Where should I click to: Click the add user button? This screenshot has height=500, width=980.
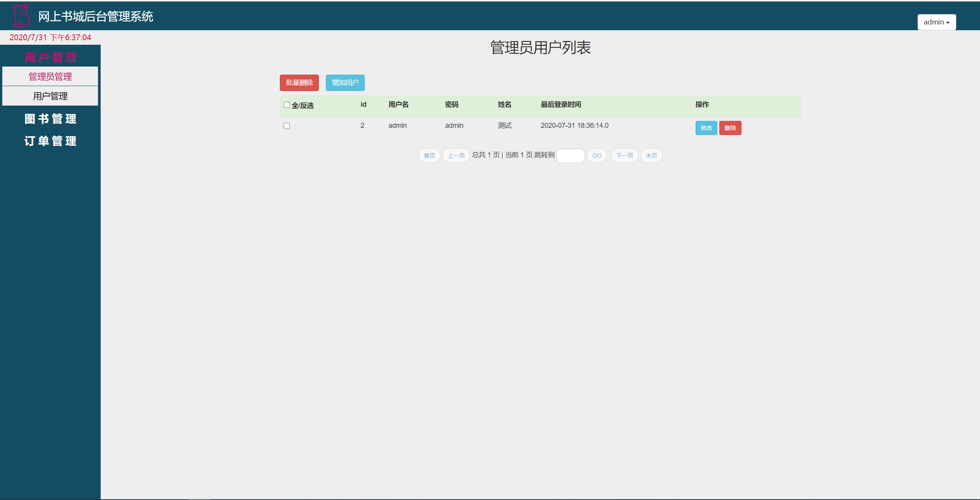coord(345,83)
